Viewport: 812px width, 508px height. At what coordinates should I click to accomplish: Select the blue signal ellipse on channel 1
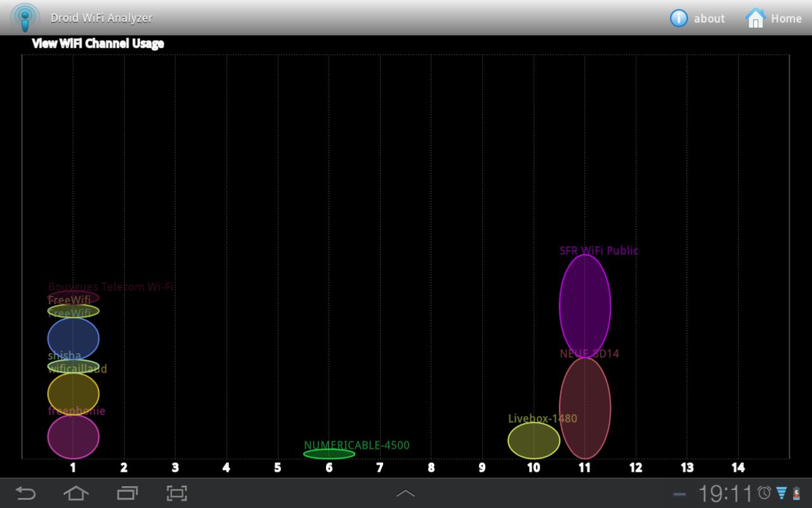click(x=74, y=338)
